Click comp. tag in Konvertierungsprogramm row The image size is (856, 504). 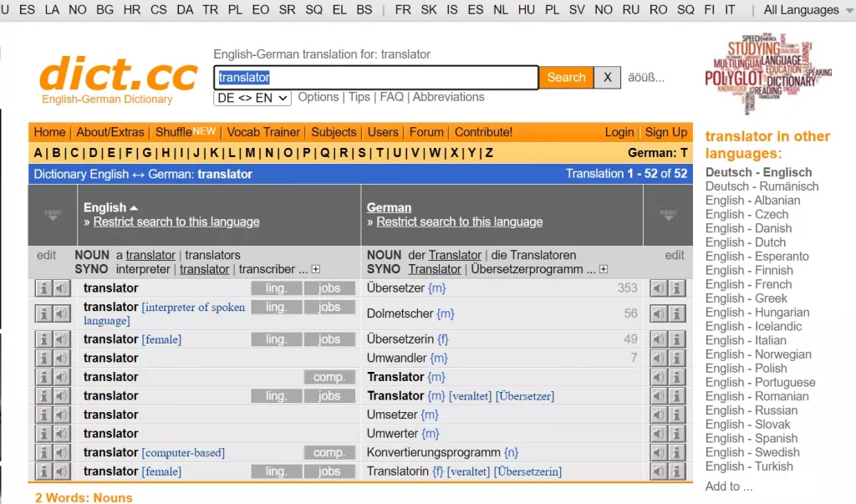coord(329,453)
